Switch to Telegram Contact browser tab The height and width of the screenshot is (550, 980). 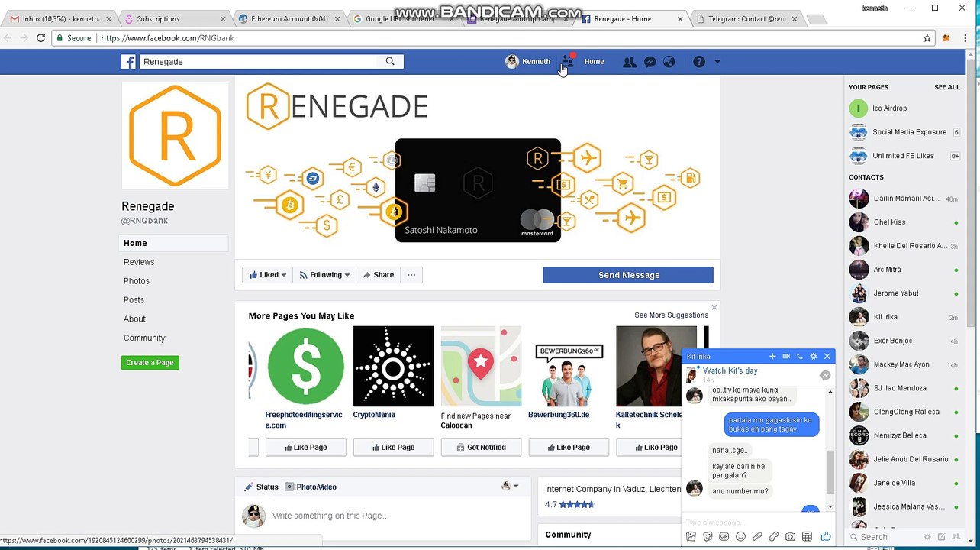point(746,19)
